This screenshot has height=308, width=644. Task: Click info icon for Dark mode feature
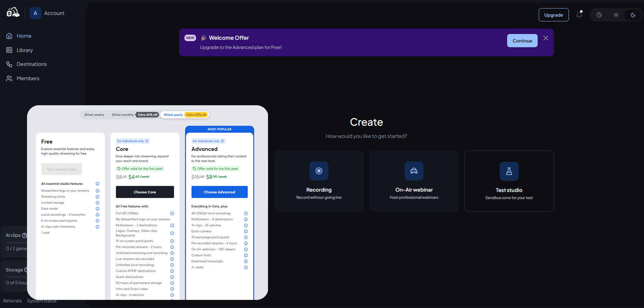click(x=98, y=209)
